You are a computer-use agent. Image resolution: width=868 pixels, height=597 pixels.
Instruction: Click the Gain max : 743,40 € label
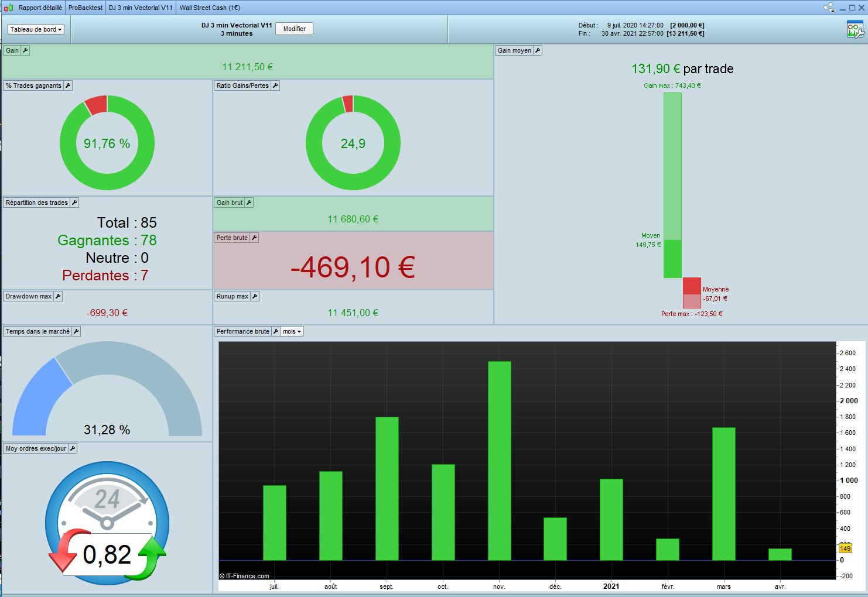coord(672,85)
